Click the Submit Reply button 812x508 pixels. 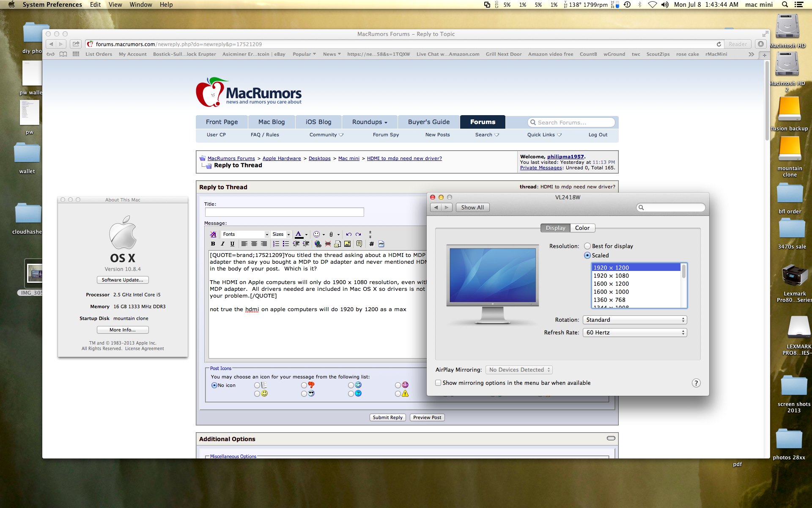tap(387, 417)
